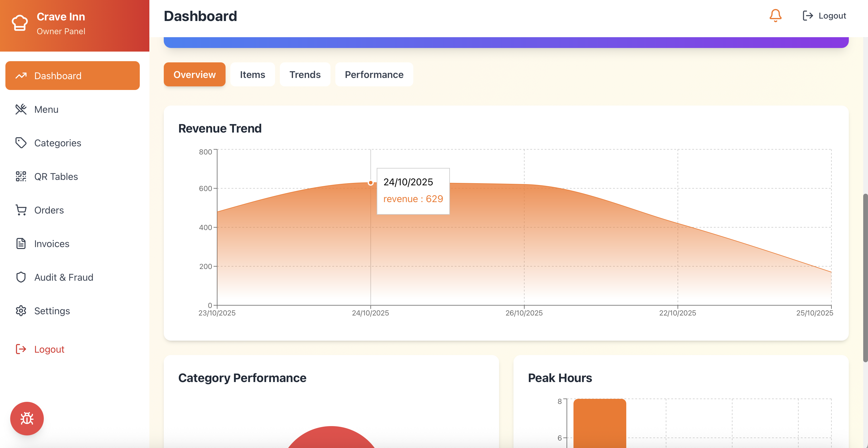Click the Audit & Fraud shield icon
Screen dimensions: 868x448
point(21,277)
